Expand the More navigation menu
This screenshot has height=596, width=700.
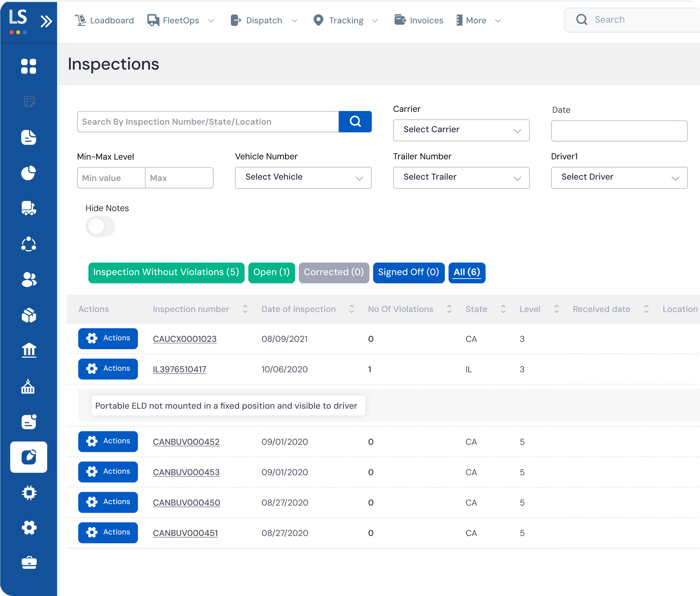point(478,21)
